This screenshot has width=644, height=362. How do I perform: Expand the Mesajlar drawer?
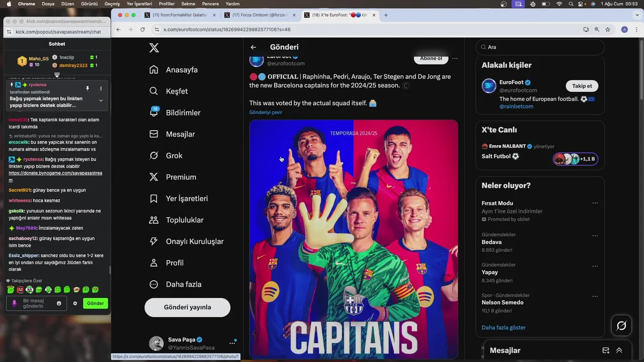pyautogui.click(x=619, y=350)
